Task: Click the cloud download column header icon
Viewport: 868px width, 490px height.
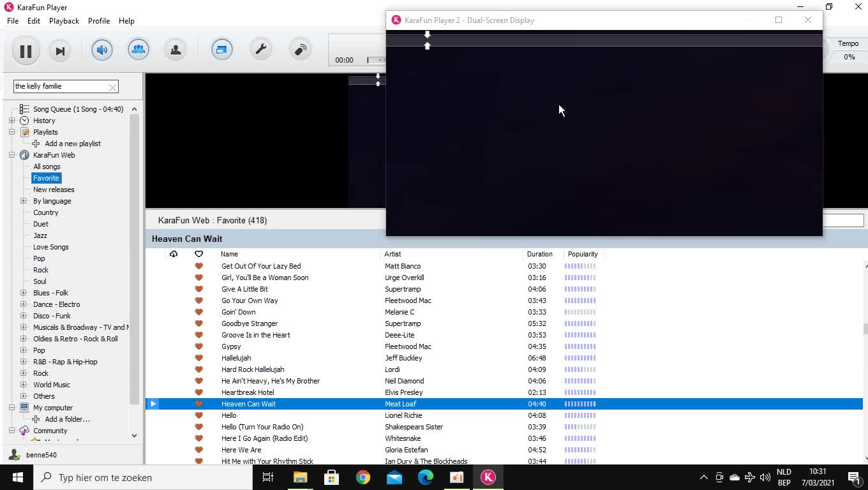Action: (x=173, y=254)
